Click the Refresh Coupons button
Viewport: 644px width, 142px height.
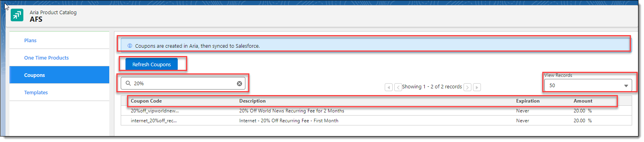[x=152, y=64]
